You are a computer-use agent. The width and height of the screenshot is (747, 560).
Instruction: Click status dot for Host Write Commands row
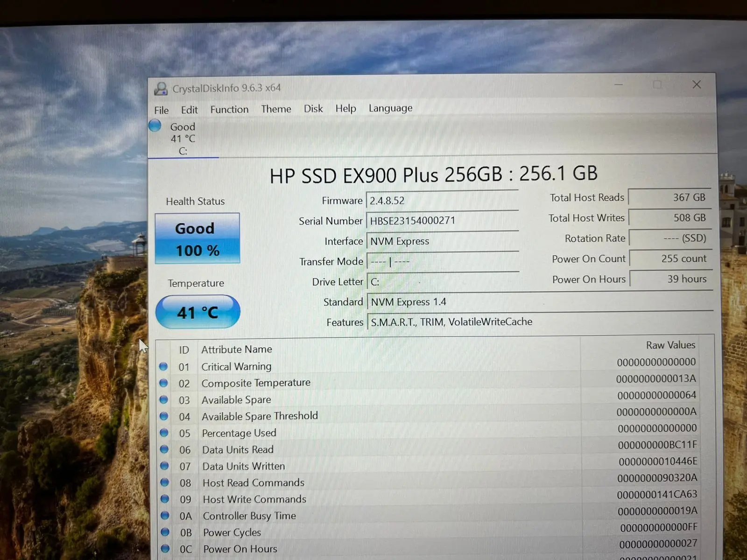click(165, 499)
